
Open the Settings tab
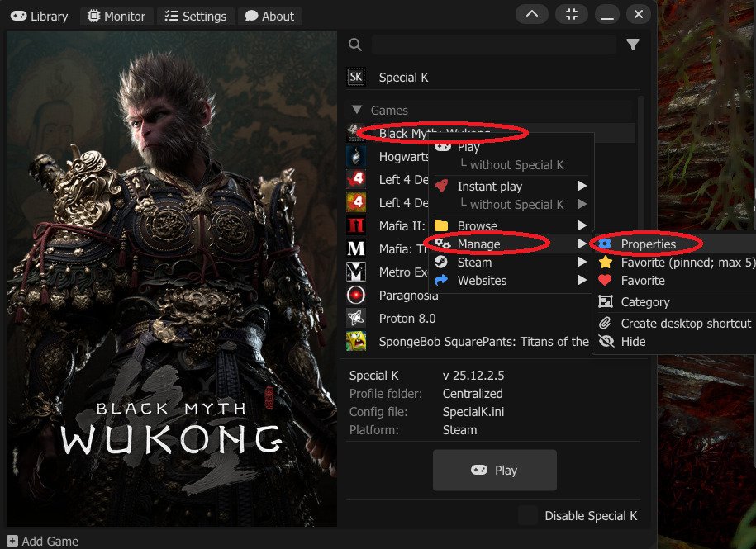pyautogui.click(x=195, y=16)
